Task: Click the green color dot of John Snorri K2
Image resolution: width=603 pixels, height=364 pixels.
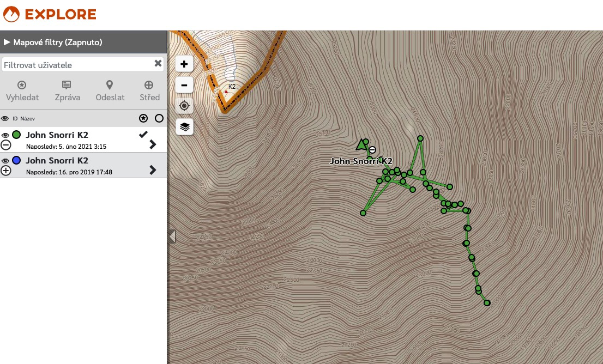Action: 16,135
